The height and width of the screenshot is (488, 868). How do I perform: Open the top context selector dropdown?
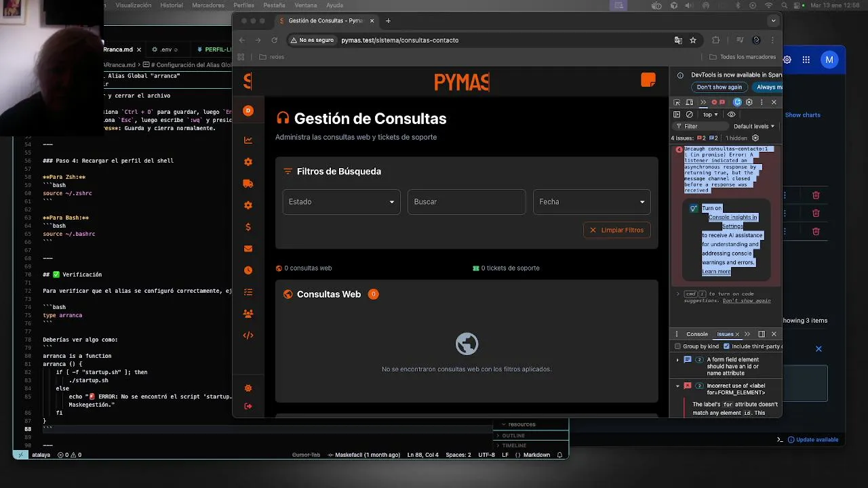point(710,115)
